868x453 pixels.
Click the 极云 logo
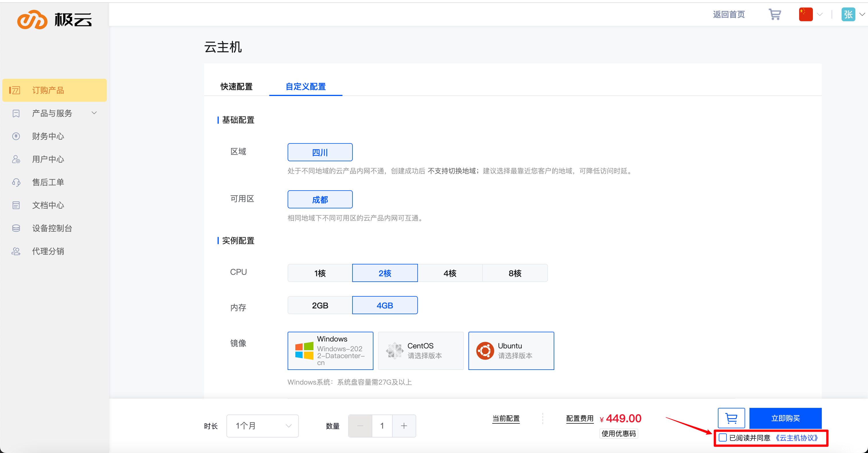tap(55, 20)
